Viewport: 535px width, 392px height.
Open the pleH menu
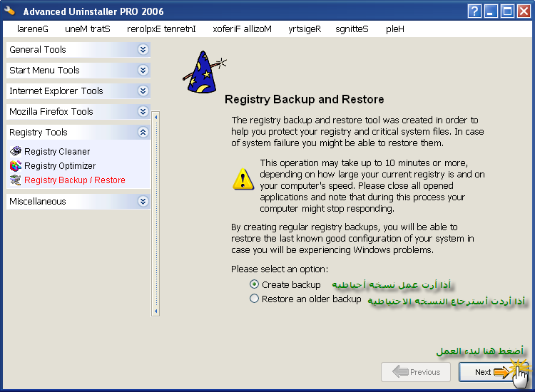coord(394,29)
